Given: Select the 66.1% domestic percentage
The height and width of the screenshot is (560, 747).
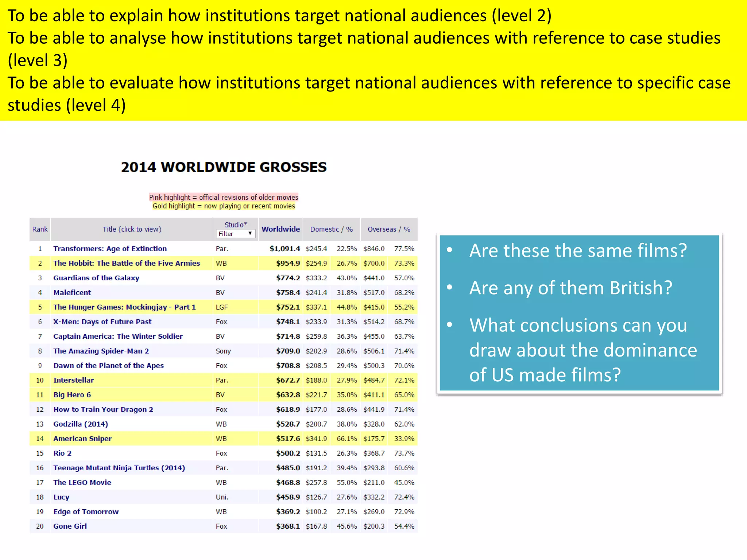Looking at the screenshot, I should click(x=347, y=439).
